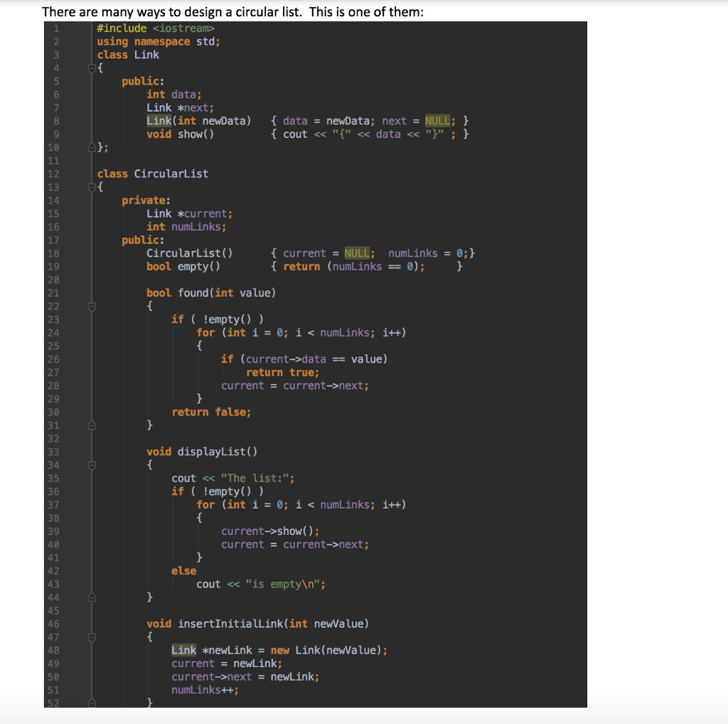Click the 'void show()' method signature
728x724 pixels.
180,134
